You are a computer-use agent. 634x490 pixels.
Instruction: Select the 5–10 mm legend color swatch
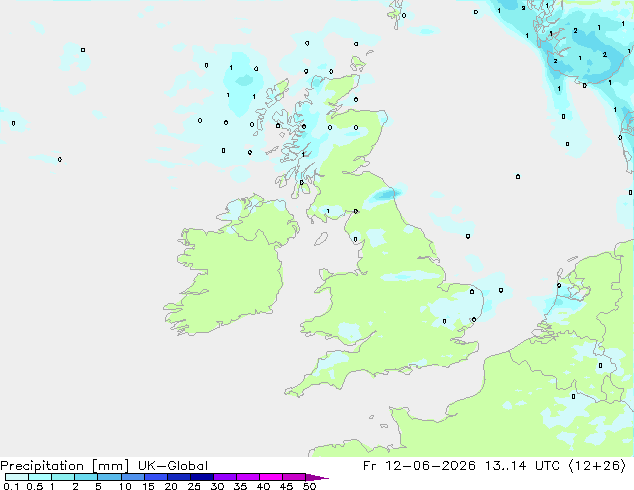point(109,477)
